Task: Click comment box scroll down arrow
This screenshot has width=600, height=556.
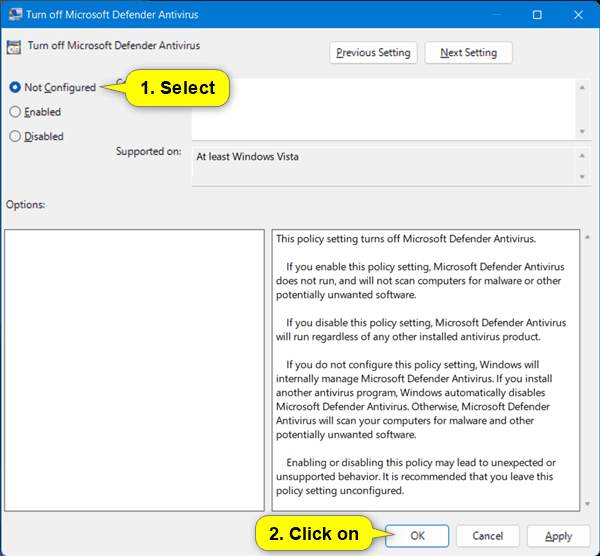Action: click(582, 131)
